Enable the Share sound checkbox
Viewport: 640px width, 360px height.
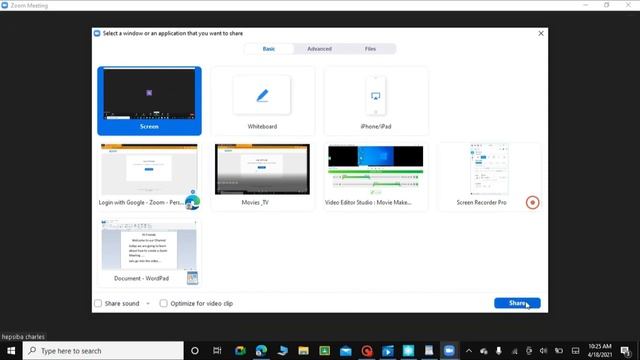(98, 303)
